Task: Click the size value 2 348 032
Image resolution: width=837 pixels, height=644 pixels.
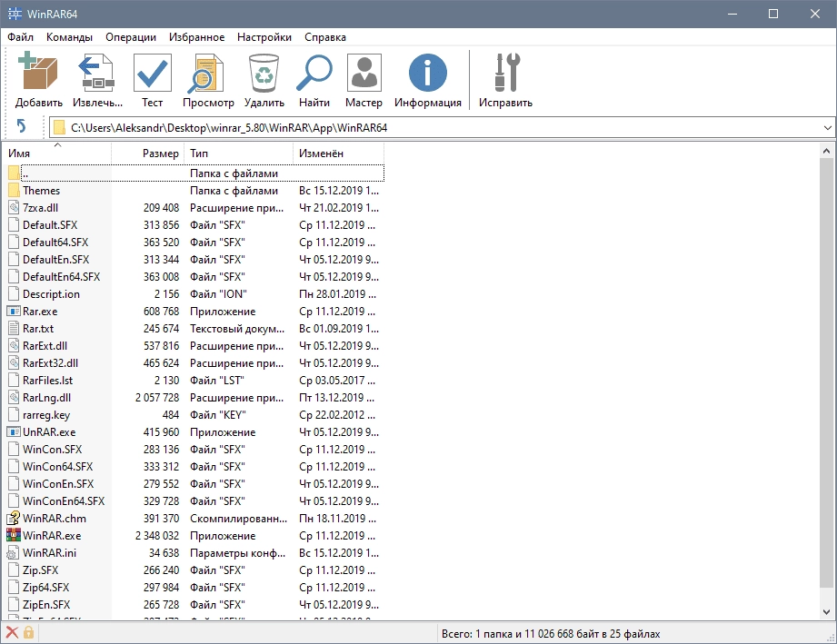Action: point(157,536)
